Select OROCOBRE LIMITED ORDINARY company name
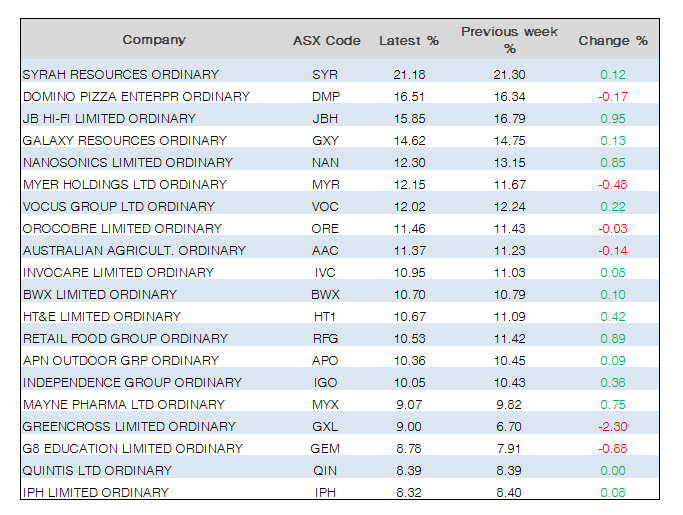This screenshot has height=515, width=683. click(x=121, y=229)
